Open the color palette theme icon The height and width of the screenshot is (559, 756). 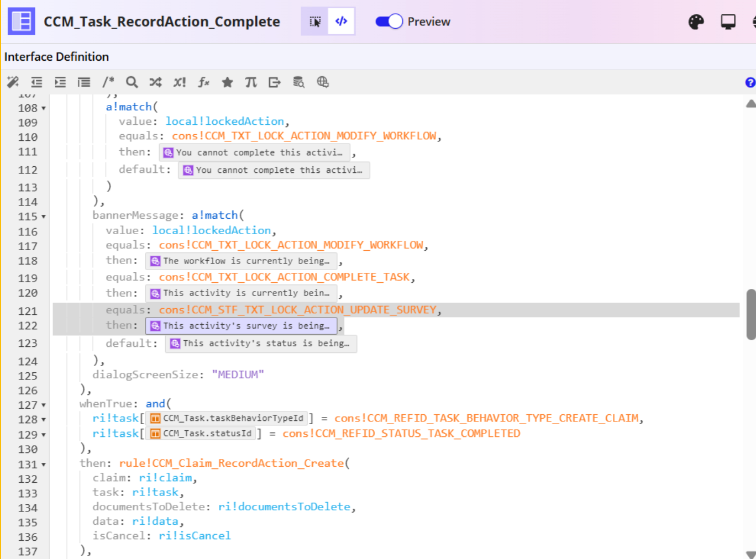click(696, 22)
